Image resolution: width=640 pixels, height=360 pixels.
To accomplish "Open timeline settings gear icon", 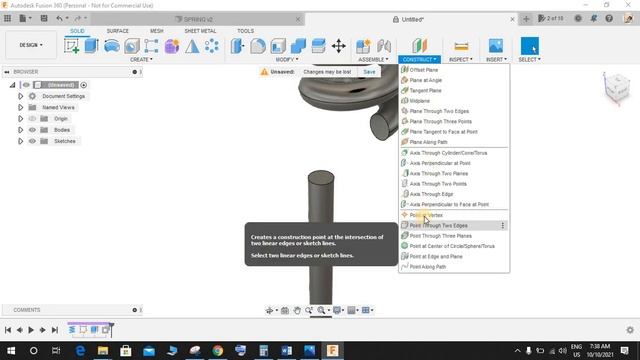I will pos(630,330).
